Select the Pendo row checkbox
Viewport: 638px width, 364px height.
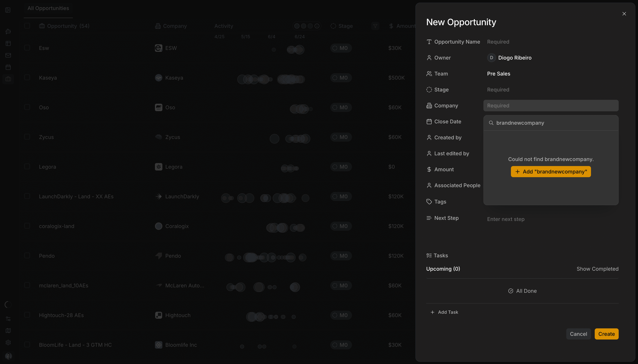(27, 255)
